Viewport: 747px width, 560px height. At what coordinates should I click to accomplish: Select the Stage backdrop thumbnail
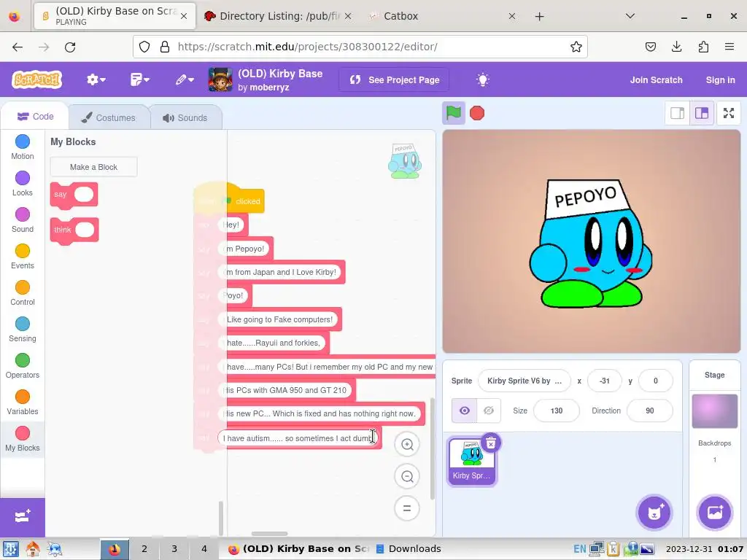(714, 411)
